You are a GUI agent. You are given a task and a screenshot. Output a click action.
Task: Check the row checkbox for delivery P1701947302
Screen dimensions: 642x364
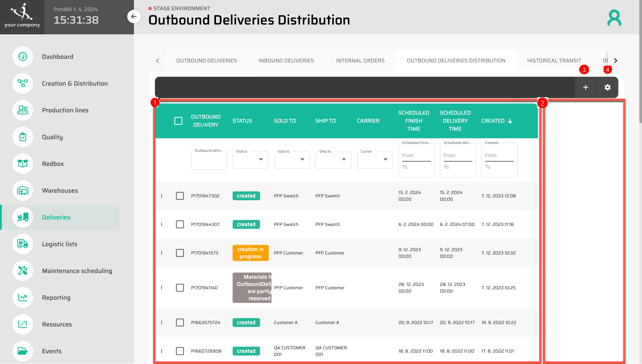click(x=180, y=196)
